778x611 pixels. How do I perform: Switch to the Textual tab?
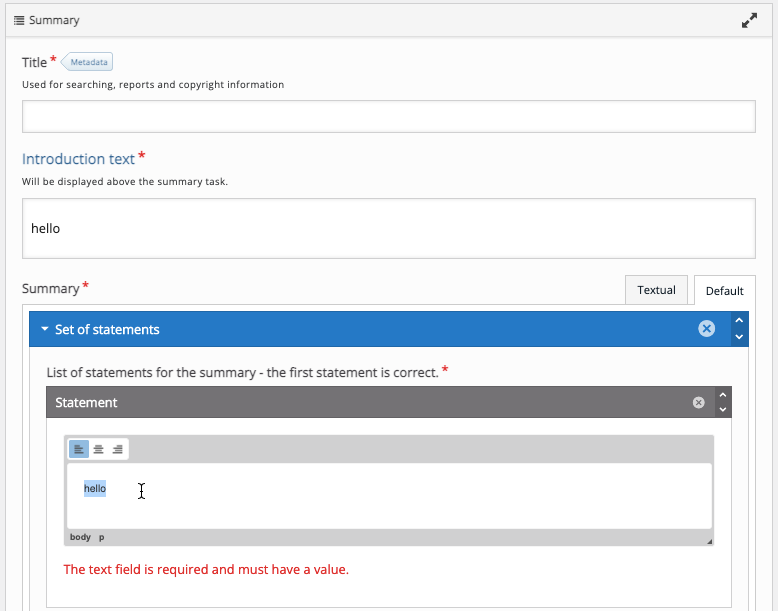pyautogui.click(x=656, y=290)
